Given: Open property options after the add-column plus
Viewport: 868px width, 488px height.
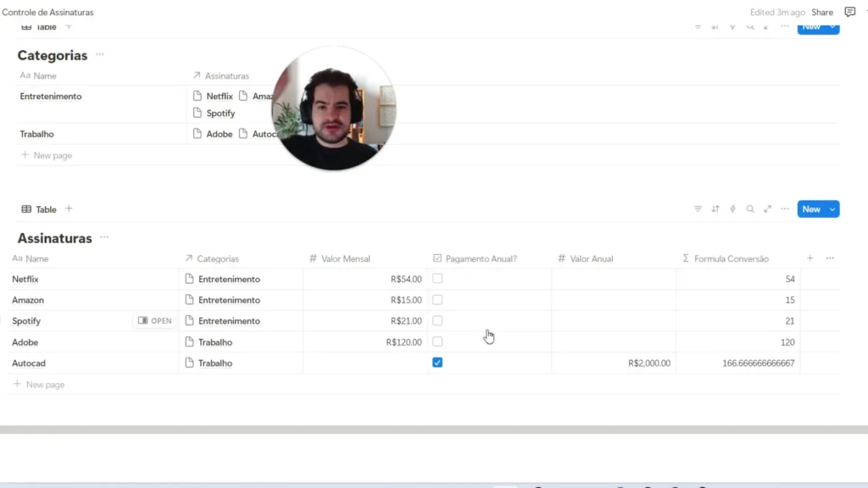Looking at the screenshot, I should tap(830, 258).
